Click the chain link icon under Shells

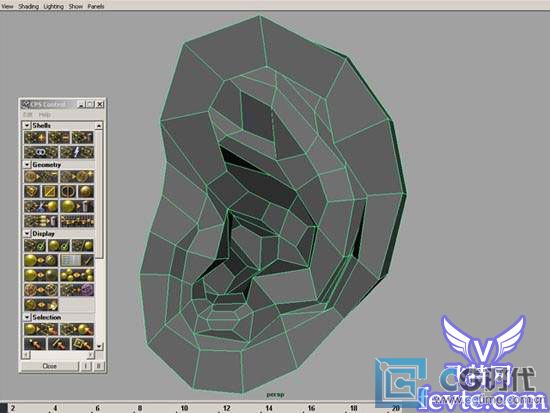(x=41, y=152)
